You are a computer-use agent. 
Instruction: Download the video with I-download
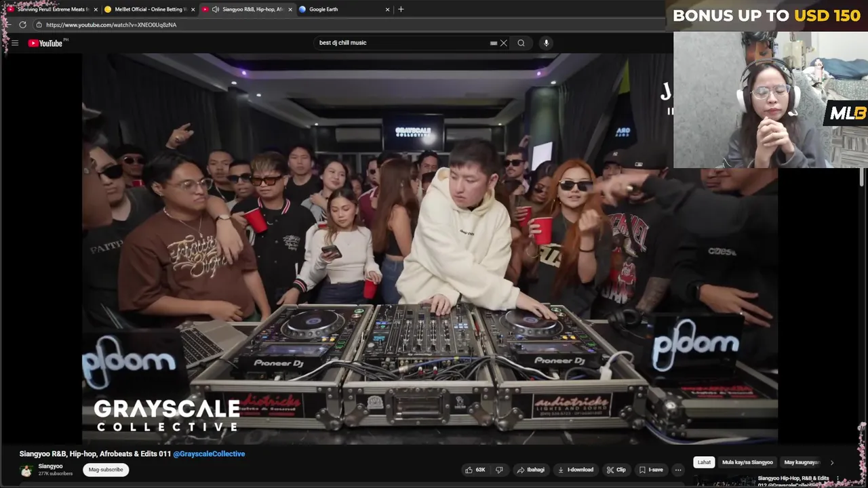click(x=576, y=470)
